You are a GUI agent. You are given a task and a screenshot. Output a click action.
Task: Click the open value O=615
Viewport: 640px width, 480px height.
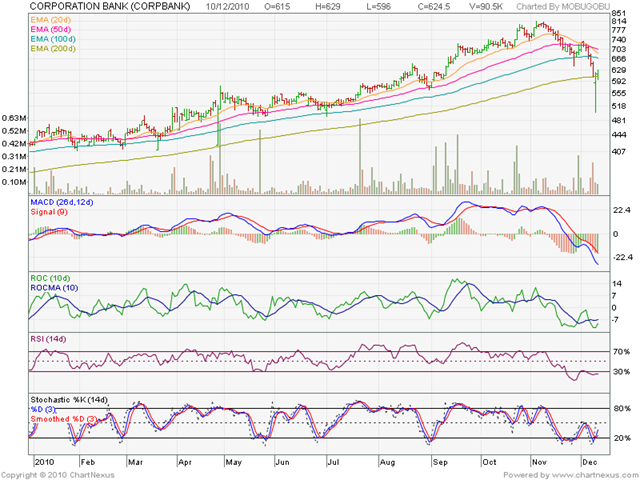pos(277,7)
